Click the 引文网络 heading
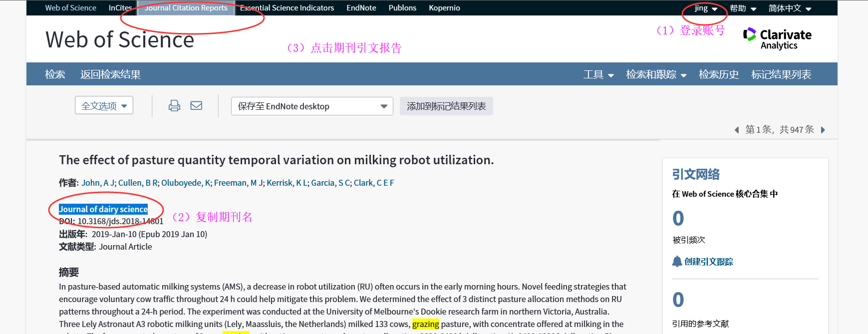The width and height of the screenshot is (868, 334). (696, 174)
